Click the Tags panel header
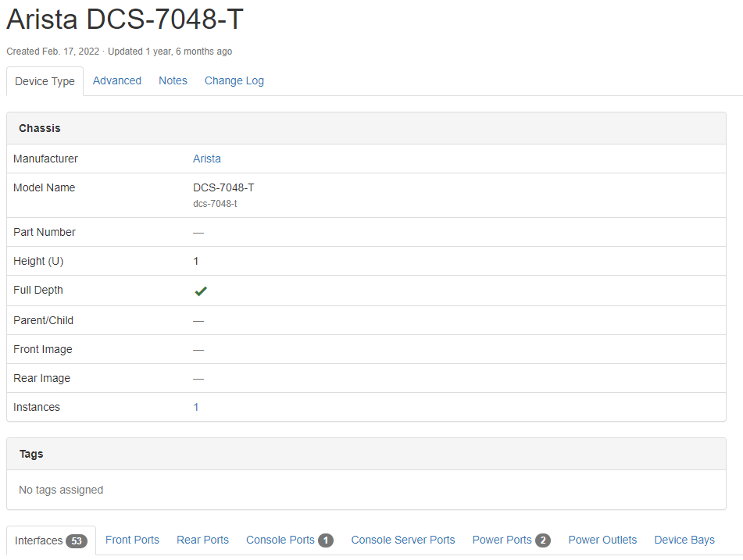This screenshot has height=560, width=743. (x=31, y=454)
